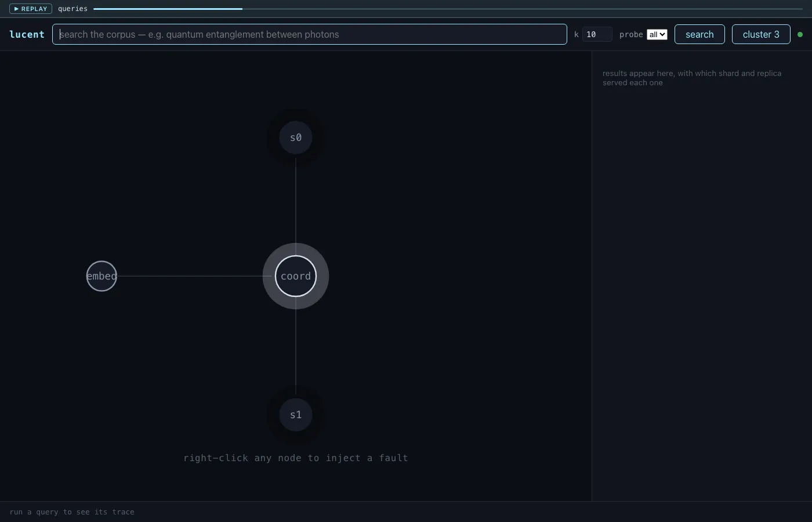The image size is (812, 522).
Task: Click the 'run a query to see its trace' text
Action: point(72,512)
